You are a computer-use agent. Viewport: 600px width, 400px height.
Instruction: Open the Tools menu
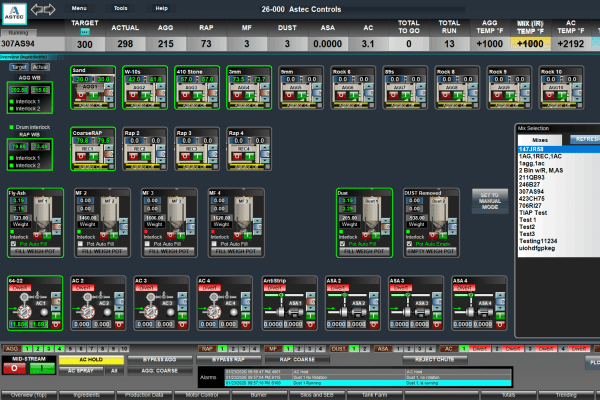121,7
